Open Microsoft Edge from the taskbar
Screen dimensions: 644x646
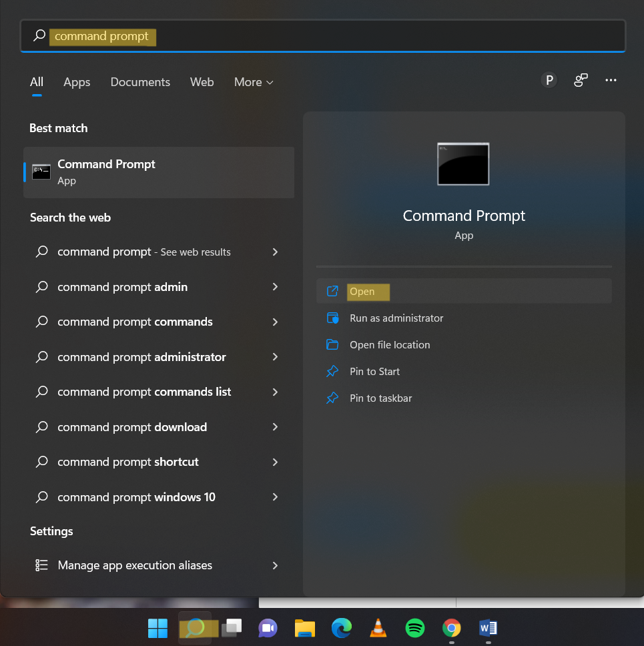tap(342, 628)
